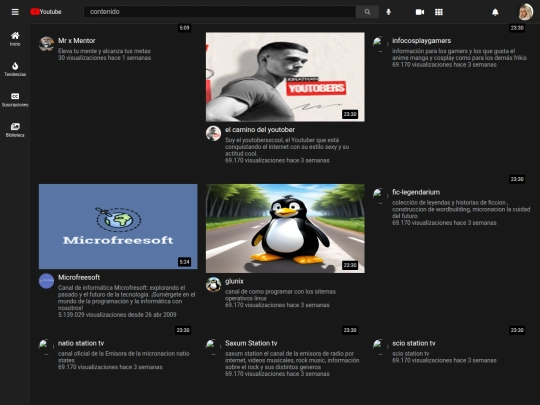Screen dimensions: 540x405
Task: Play the Microfreesoft video thumbnail
Action: [x=118, y=226]
